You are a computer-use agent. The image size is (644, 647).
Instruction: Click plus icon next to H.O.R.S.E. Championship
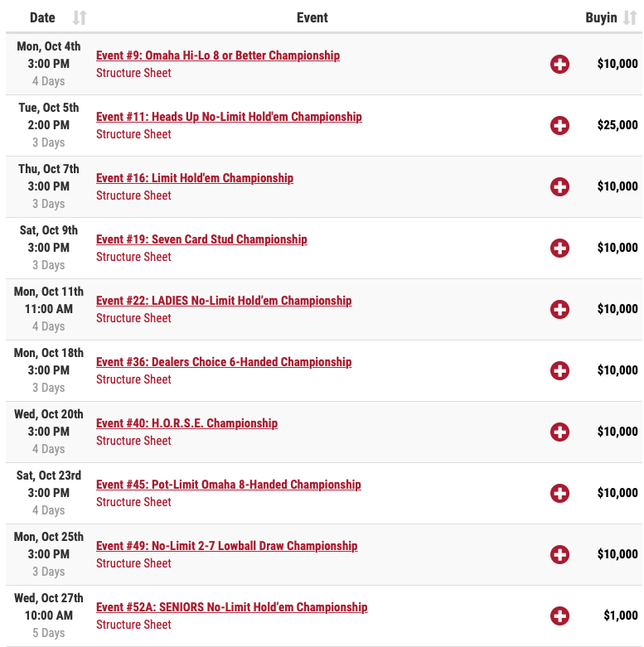pyautogui.click(x=559, y=432)
